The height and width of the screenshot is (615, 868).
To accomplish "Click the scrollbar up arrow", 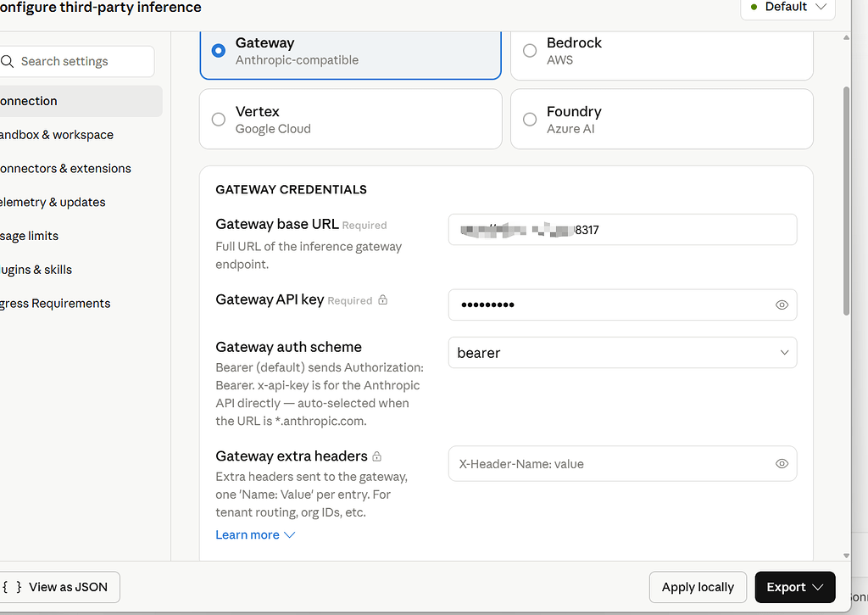I will [846, 37].
